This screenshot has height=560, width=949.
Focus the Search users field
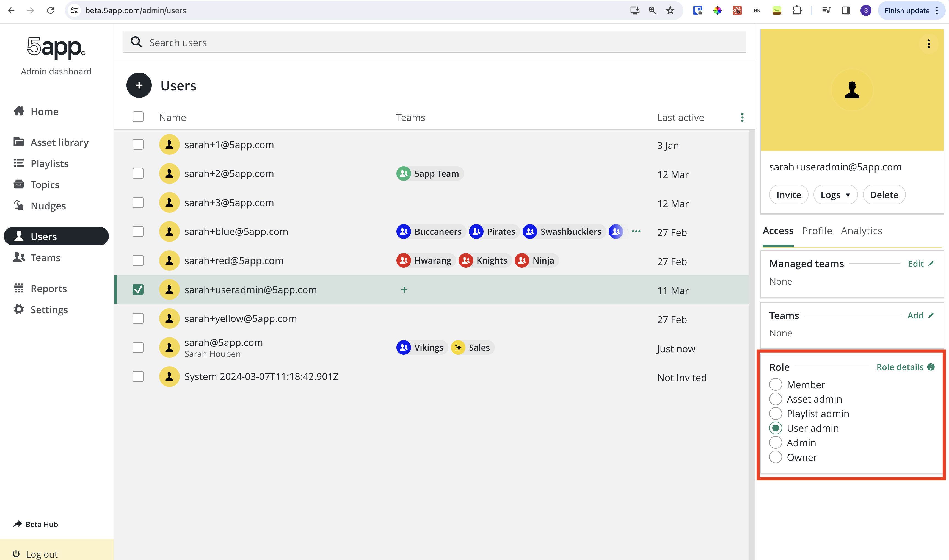coord(434,42)
